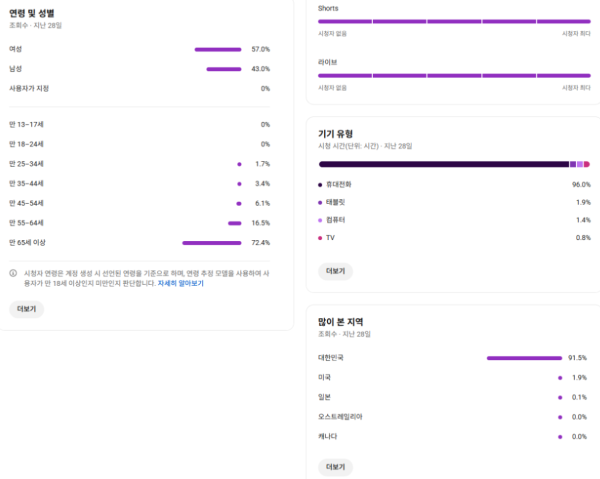The image size is (600, 479).
Task: Click the 대한민국 91.5% bar
Action: click(524, 358)
